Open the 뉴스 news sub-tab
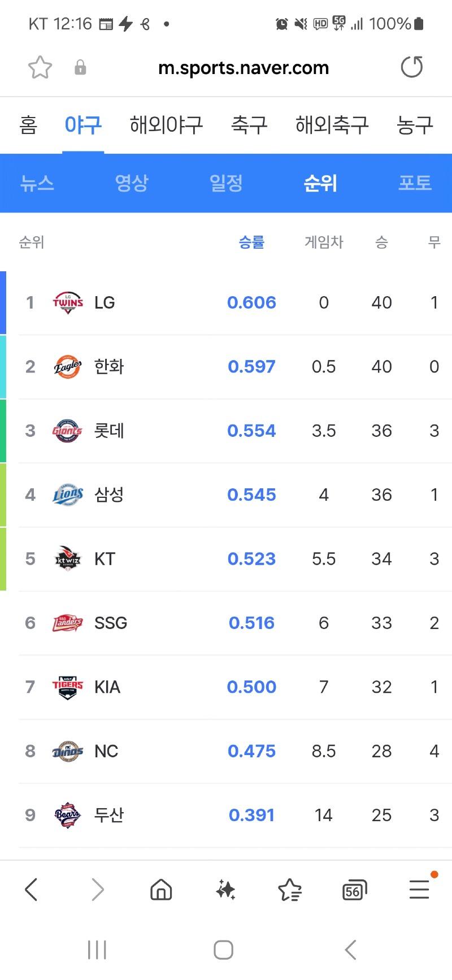 37,183
